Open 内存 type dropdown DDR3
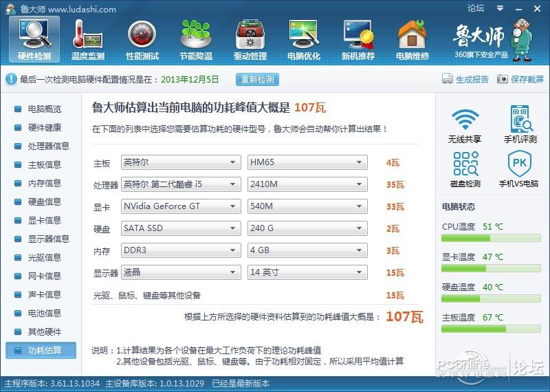Screen dimensions: 550x392 [x=181, y=250]
